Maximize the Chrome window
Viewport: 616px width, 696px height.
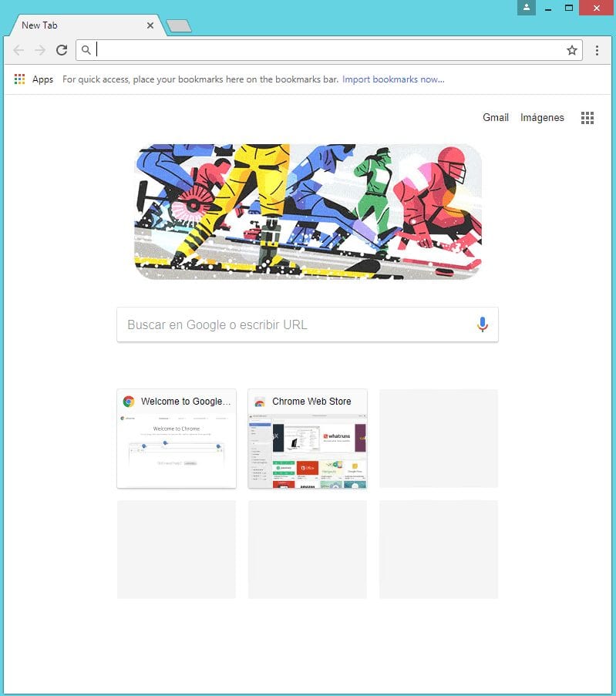click(569, 8)
